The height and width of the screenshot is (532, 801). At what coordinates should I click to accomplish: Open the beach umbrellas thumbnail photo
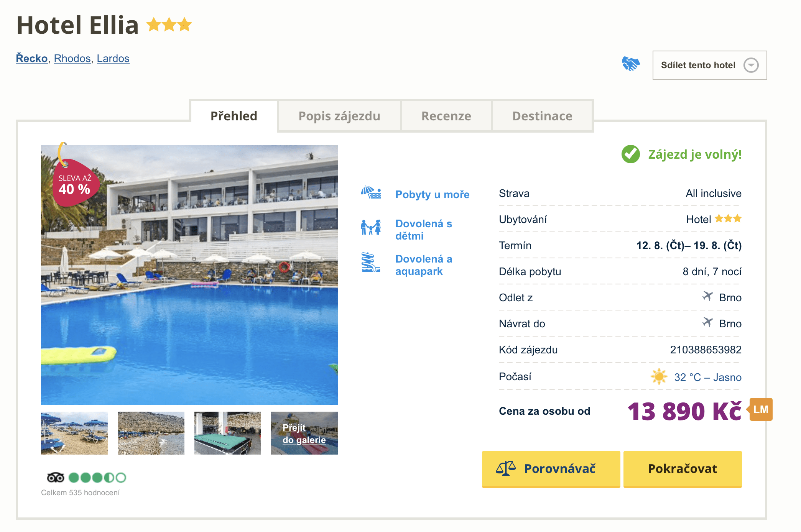(x=74, y=433)
